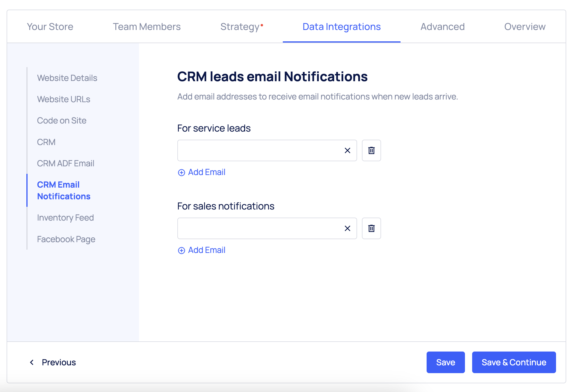This screenshot has height=392, width=577.
Task: Open the Team Members tab
Action: [x=146, y=27]
